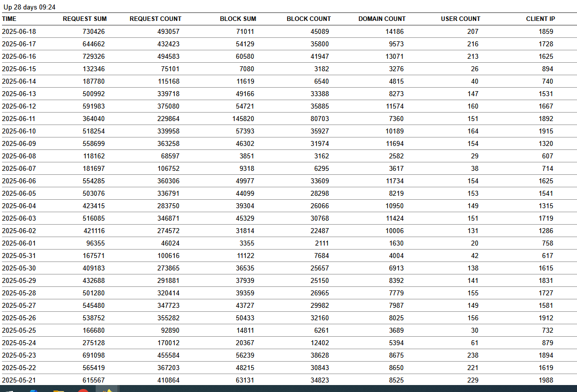Click the 2025-06-11 date entry
This screenshot has width=577, height=392.
(x=19, y=119)
